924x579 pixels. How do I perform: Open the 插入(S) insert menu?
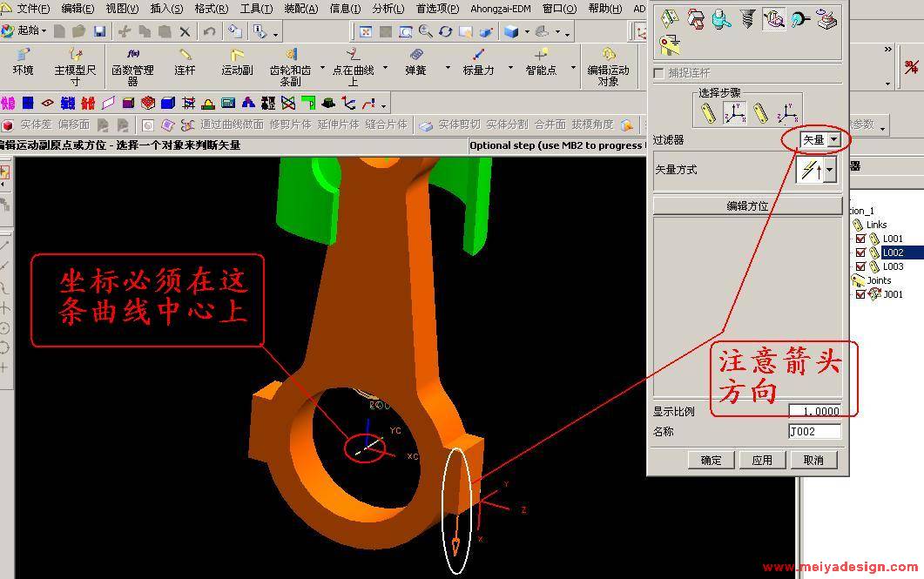tap(166, 9)
